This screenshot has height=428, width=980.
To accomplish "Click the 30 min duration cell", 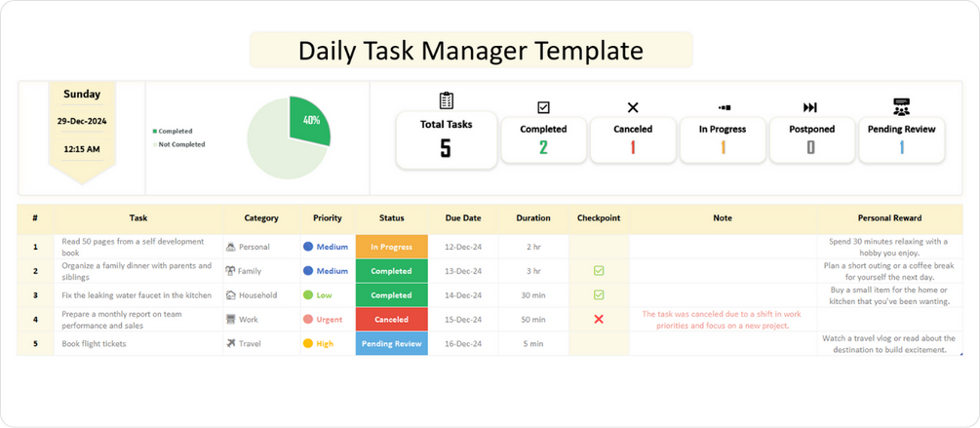I will pos(533,294).
